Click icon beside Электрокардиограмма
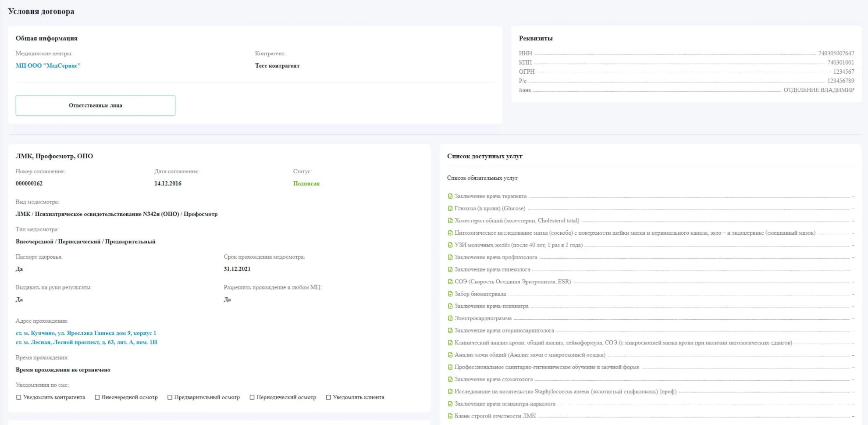 (x=450, y=318)
